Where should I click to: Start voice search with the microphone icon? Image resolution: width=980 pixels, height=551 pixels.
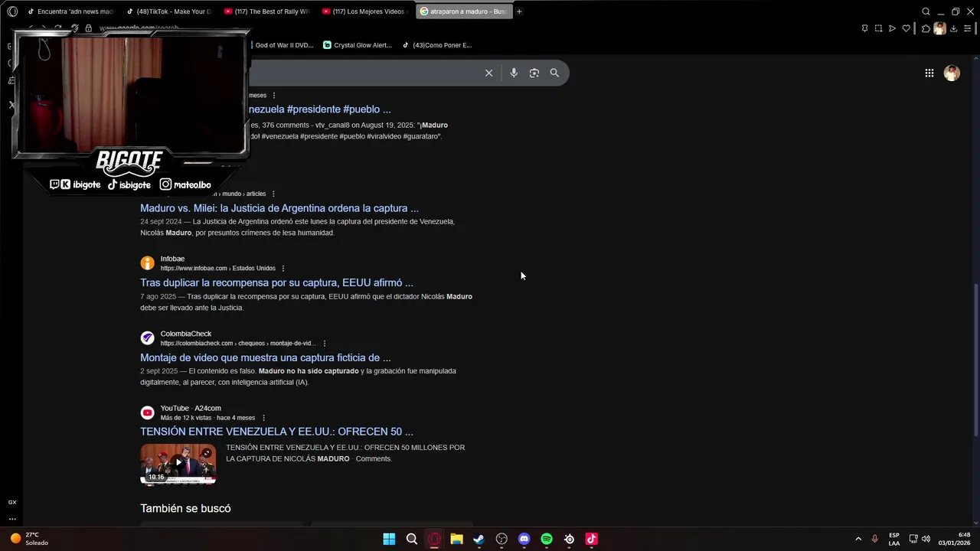tap(514, 73)
